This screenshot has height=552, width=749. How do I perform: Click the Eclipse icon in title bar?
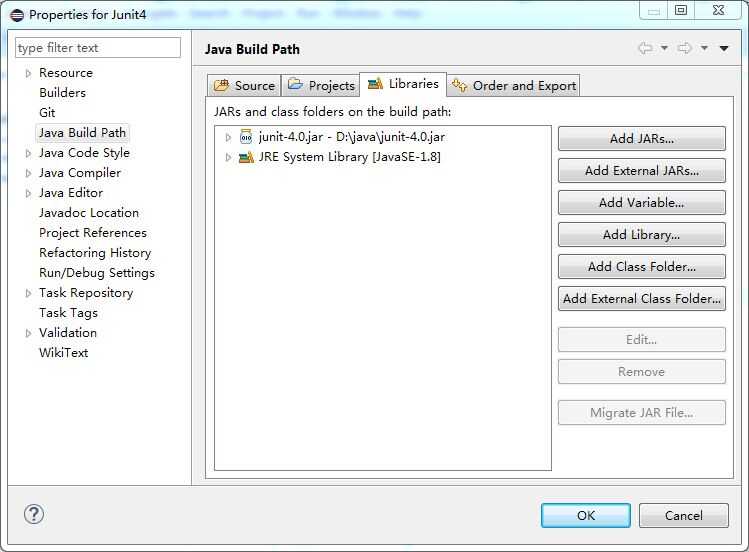click(17, 15)
